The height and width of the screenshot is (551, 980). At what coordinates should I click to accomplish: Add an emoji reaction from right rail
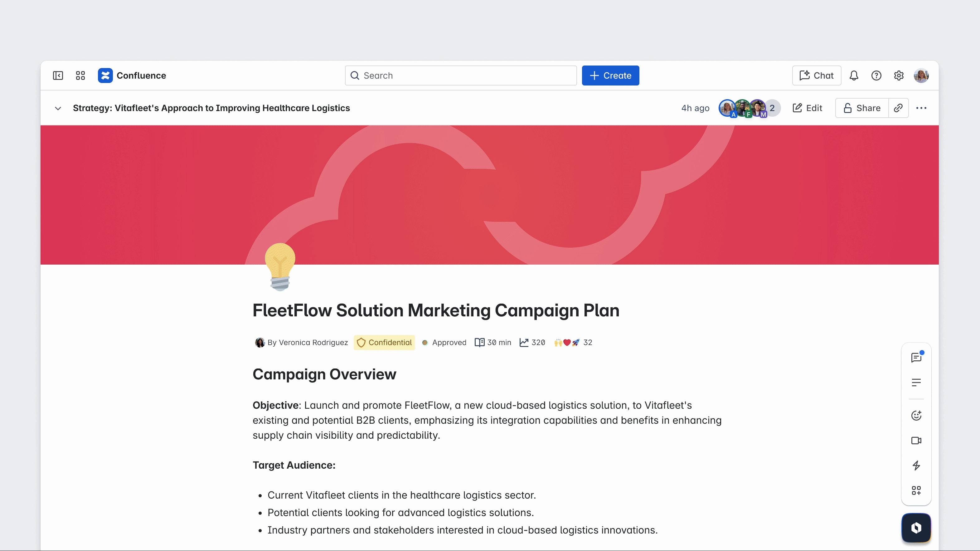pos(916,415)
